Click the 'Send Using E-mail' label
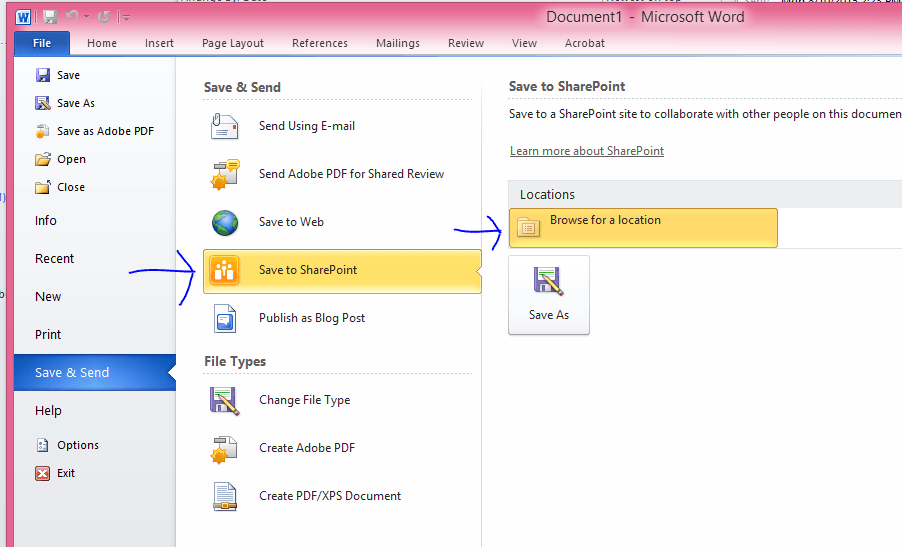 pos(307,126)
